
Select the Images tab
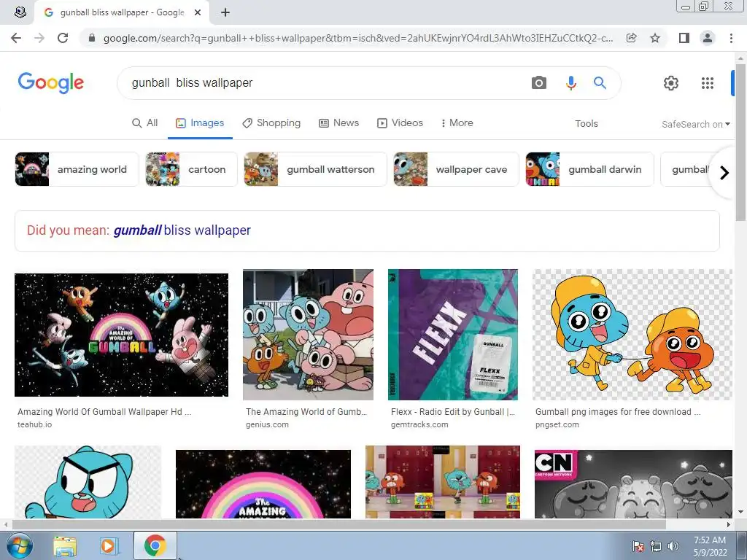point(200,122)
